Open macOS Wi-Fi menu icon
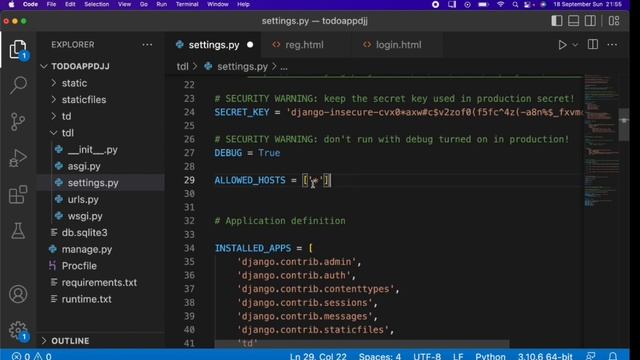This screenshot has width=640, height=360. 500,4
